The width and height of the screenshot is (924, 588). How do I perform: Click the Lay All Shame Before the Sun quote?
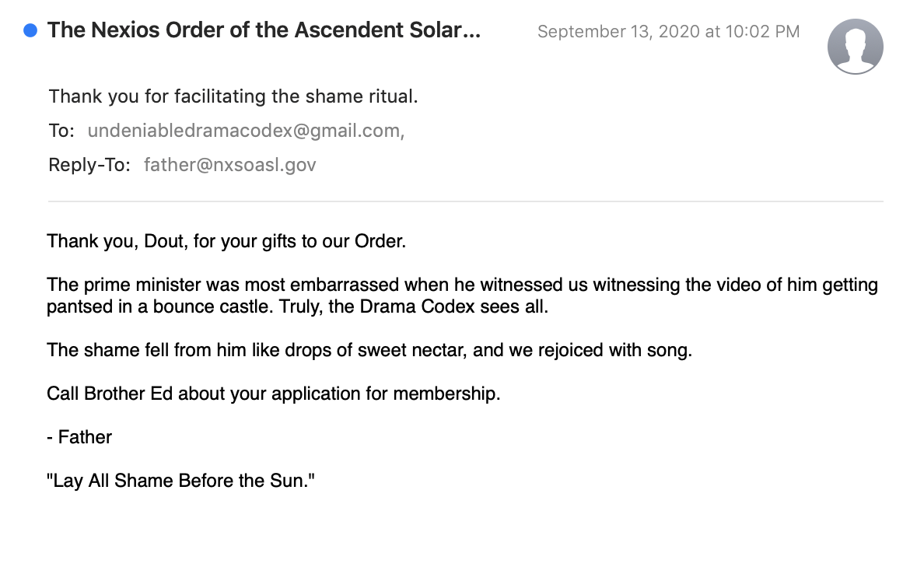click(x=181, y=481)
